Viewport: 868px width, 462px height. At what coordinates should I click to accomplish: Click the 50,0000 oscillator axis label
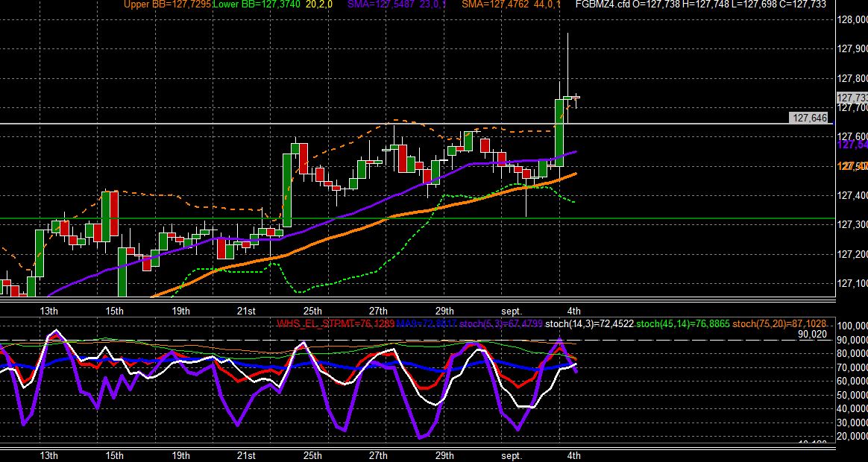click(x=853, y=395)
